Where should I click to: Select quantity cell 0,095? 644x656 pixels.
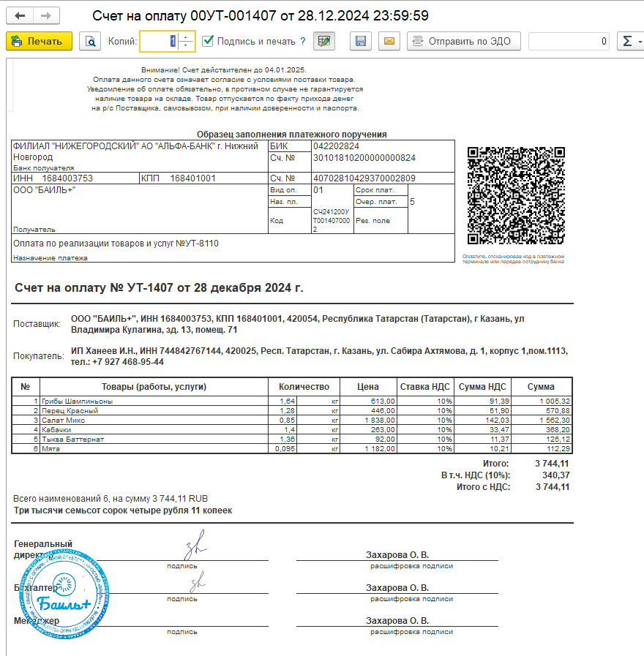(282, 448)
